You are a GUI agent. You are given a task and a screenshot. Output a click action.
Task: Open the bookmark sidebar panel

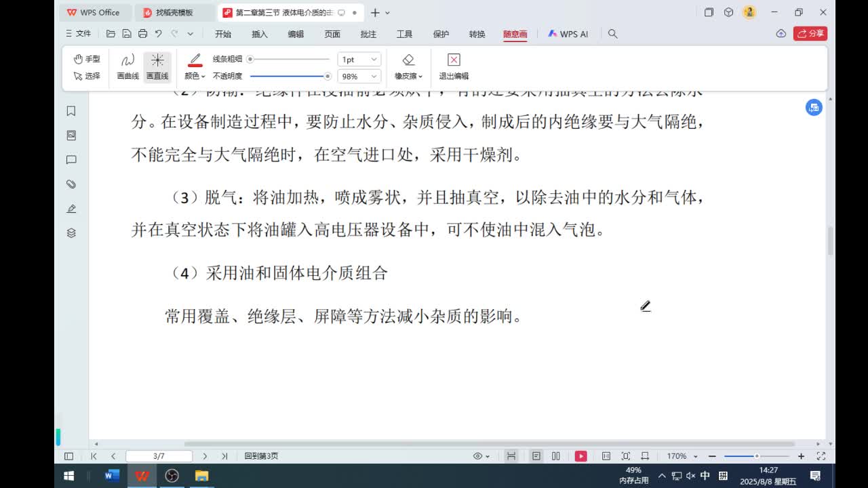[71, 111]
